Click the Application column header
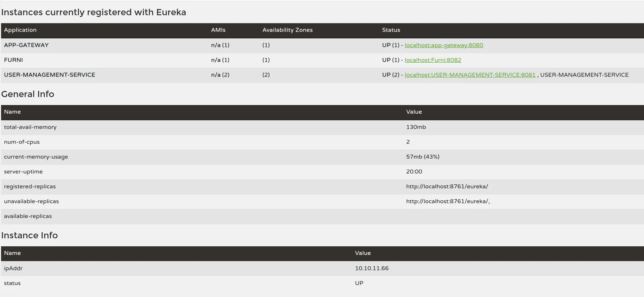Image resolution: width=644 pixels, height=297 pixels. (20, 30)
